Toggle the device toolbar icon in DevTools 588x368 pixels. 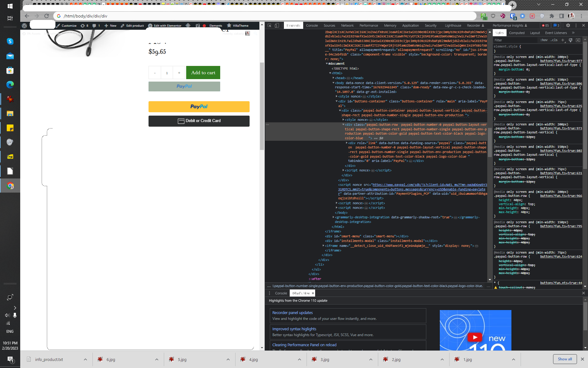[x=277, y=25]
